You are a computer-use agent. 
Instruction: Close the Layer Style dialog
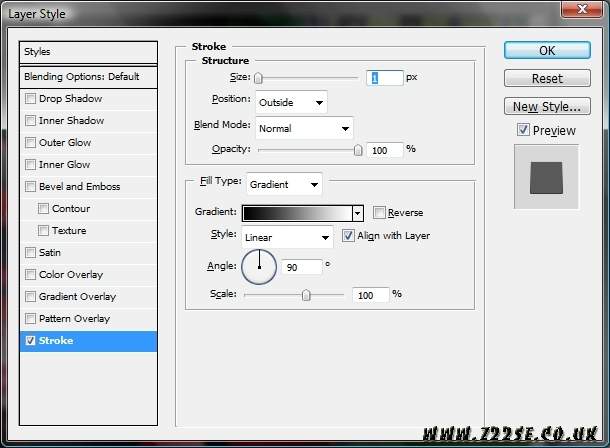click(x=582, y=9)
